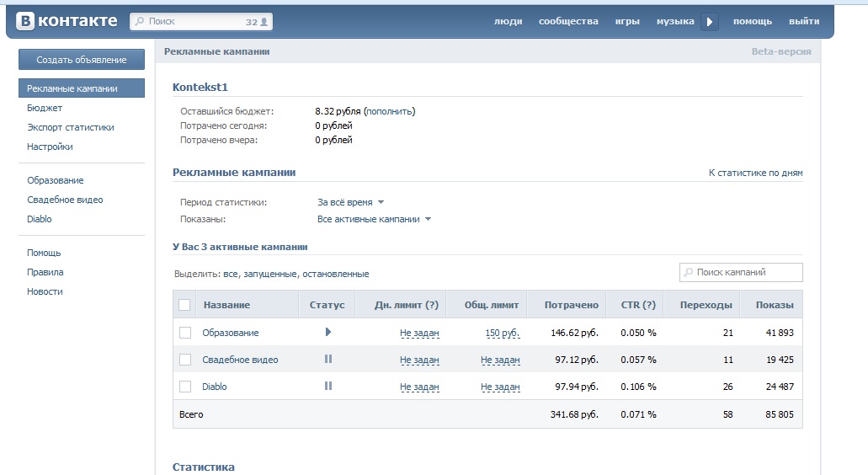868x475 pixels.
Task: Click К статистике по дням link
Action: (756, 173)
